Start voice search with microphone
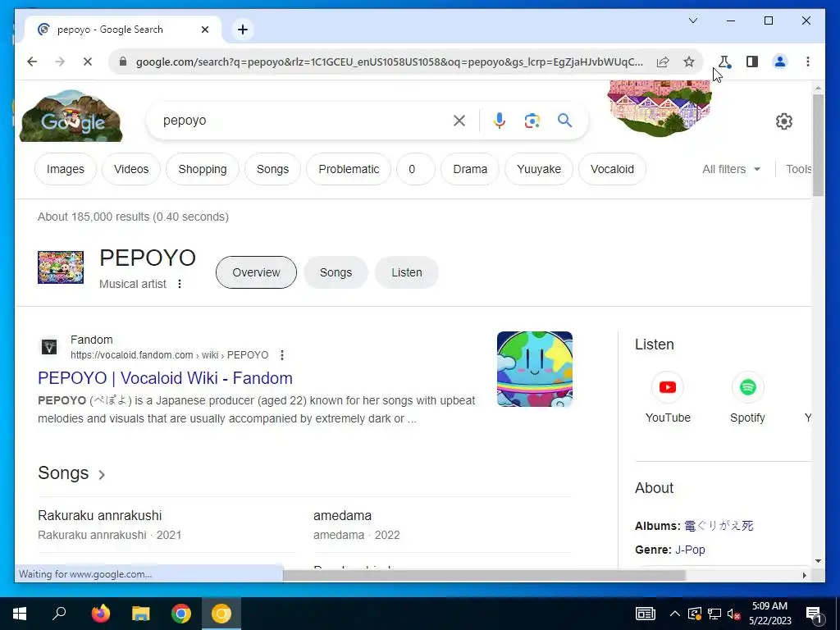Screen dimensions: 840x630 (499, 121)
